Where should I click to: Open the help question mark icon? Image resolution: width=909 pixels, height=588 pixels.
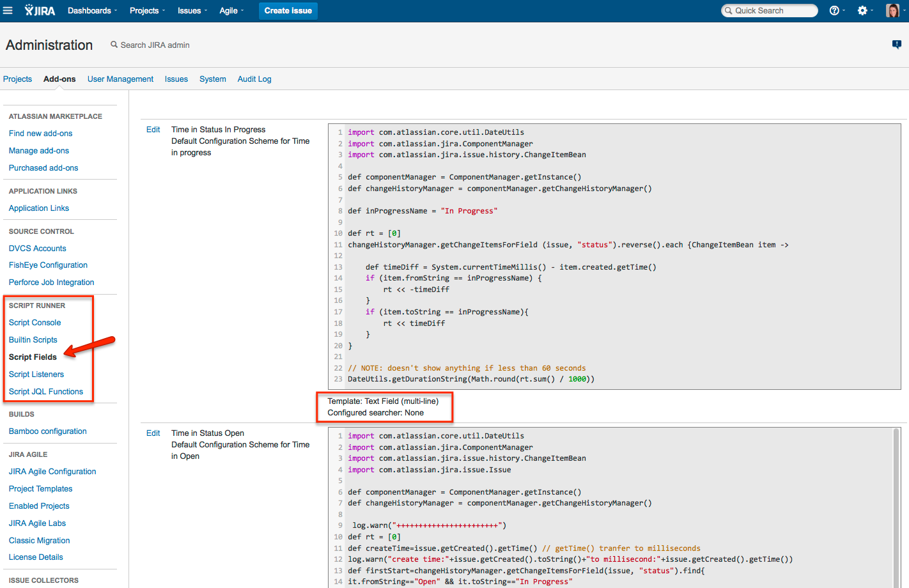[834, 10]
